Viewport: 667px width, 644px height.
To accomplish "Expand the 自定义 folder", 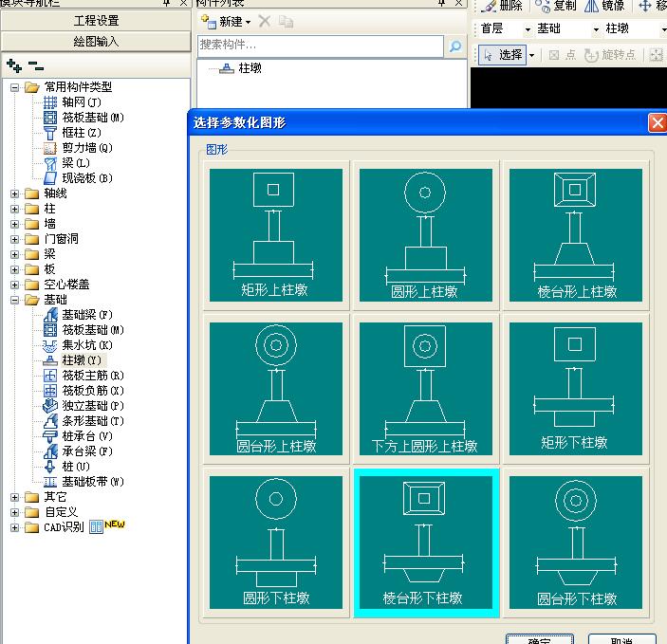I will (x=14, y=512).
